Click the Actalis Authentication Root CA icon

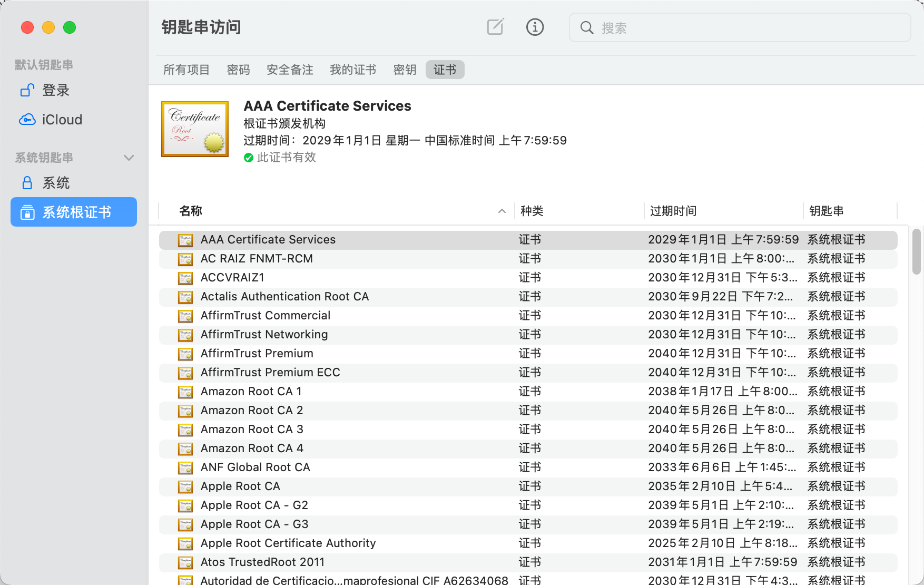pos(185,297)
